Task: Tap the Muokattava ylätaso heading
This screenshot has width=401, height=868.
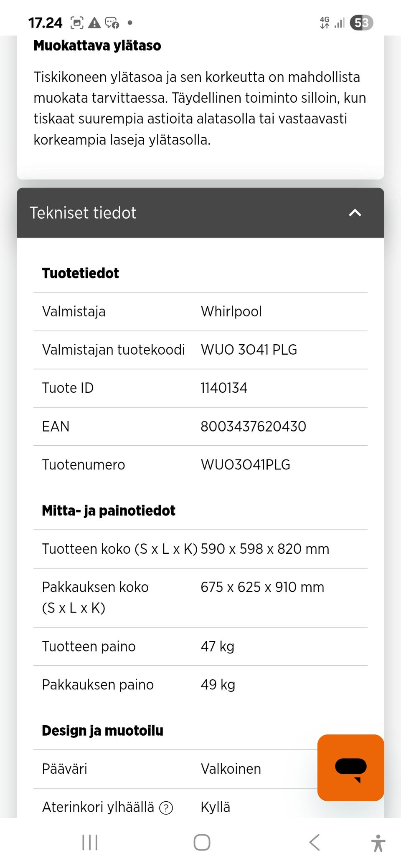Action: point(97,45)
